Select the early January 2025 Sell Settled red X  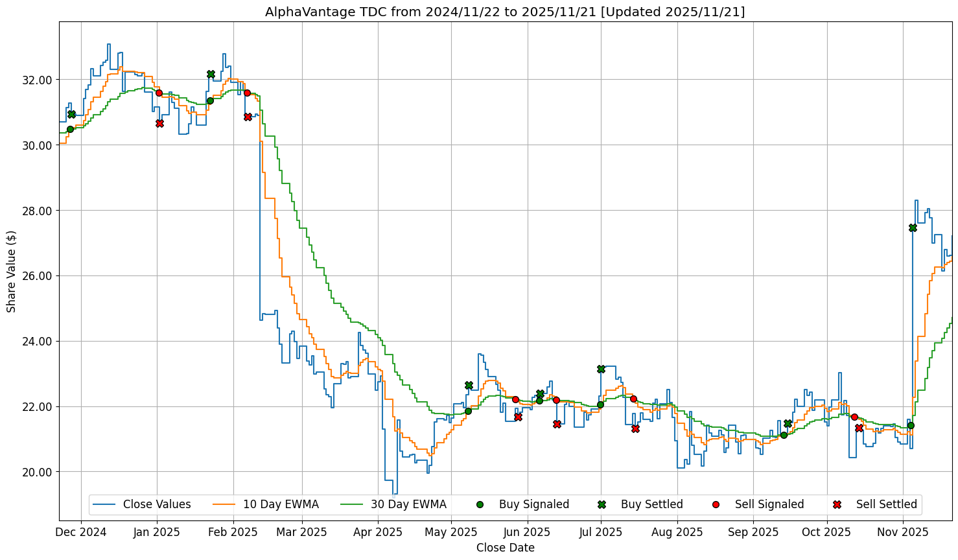159,123
